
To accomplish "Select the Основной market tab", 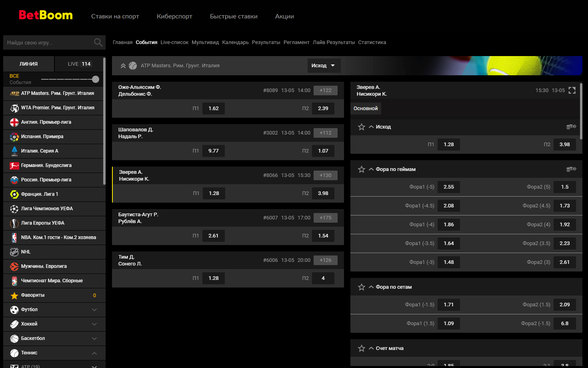I will coord(366,109).
